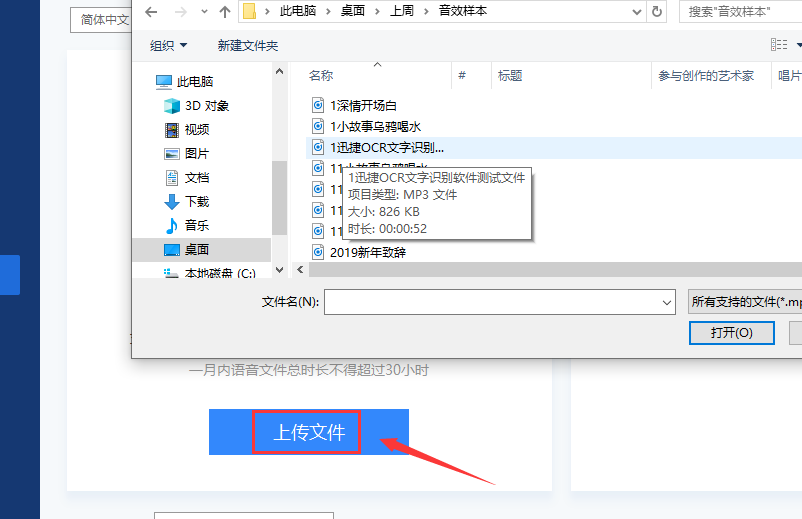This screenshot has height=519, width=802.
Task: Click the audio icon beside 1小故事乌鸦喝水
Action: tap(318, 126)
